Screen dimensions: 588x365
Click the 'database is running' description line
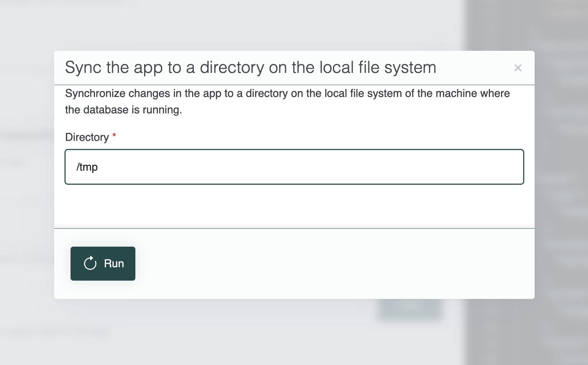tap(124, 110)
